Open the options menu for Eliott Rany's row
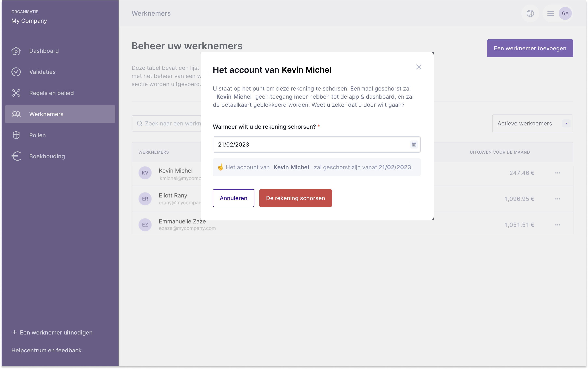 [558, 199]
